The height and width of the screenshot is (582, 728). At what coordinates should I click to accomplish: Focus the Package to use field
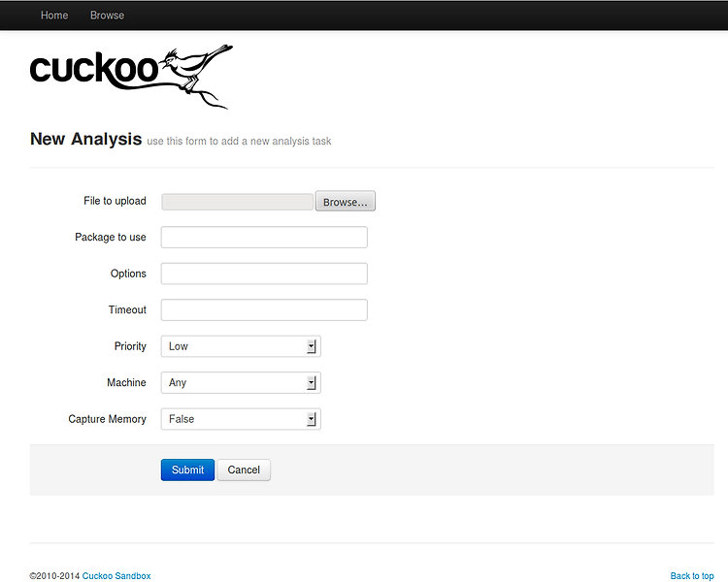pos(264,237)
